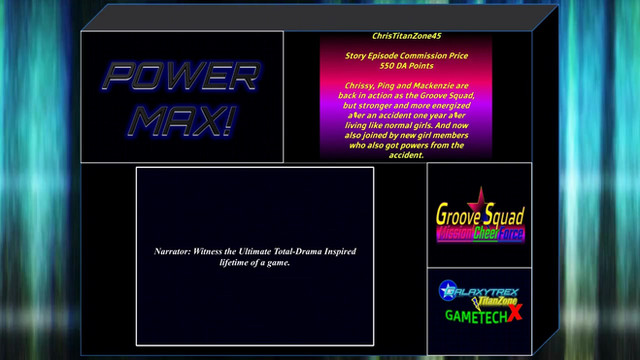Screen dimensions: 640x360
Task: Select the Chrissy, Ping and Mackenzie description paragraph
Action: click(x=406, y=120)
